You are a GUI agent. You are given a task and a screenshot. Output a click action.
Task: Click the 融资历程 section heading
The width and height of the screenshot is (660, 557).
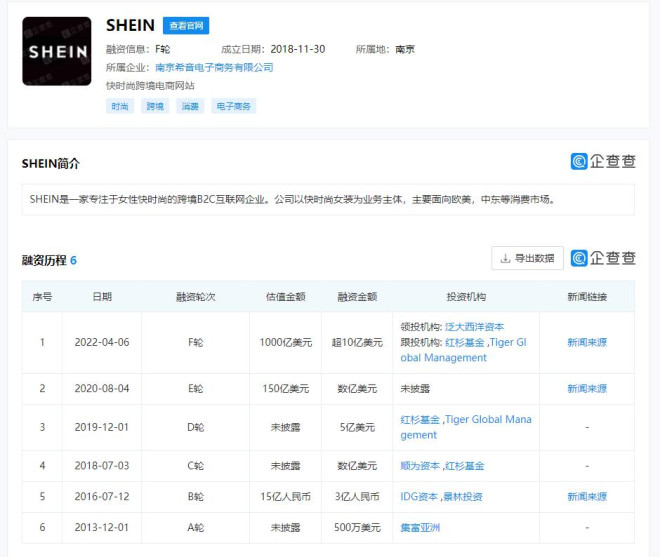click(44, 260)
